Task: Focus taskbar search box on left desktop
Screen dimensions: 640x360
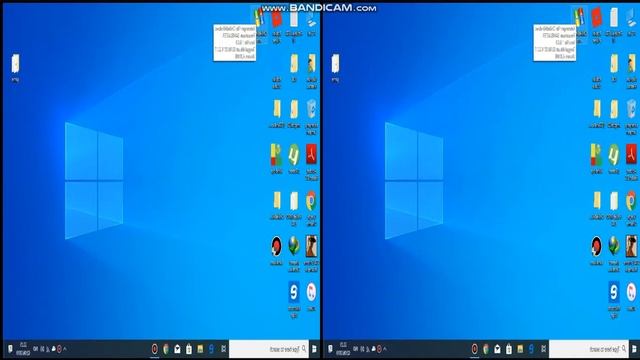Action: coord(269,349)
